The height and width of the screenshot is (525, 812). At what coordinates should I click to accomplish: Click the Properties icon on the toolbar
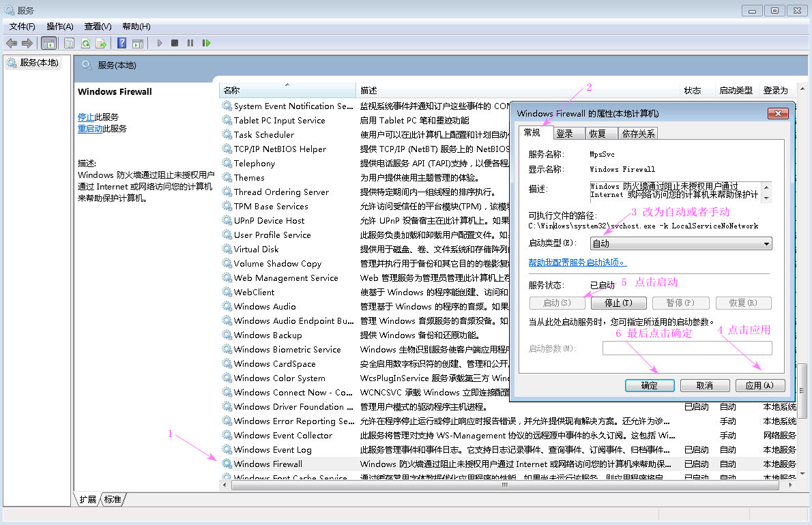(69, 42)
